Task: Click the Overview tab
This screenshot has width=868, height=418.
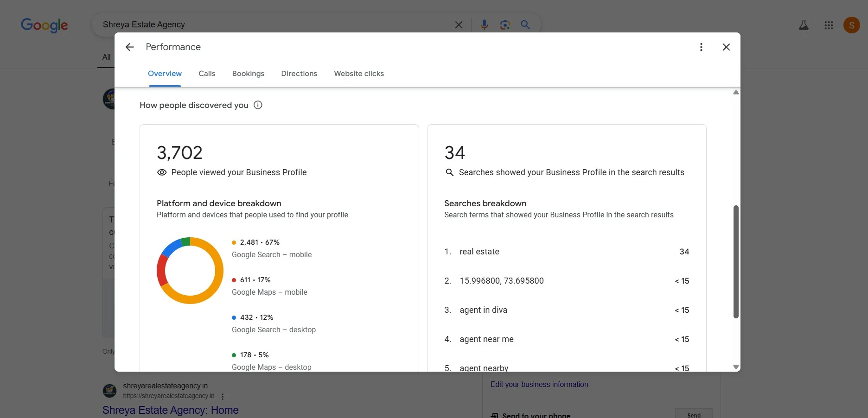Action: [x=165, y=74]
